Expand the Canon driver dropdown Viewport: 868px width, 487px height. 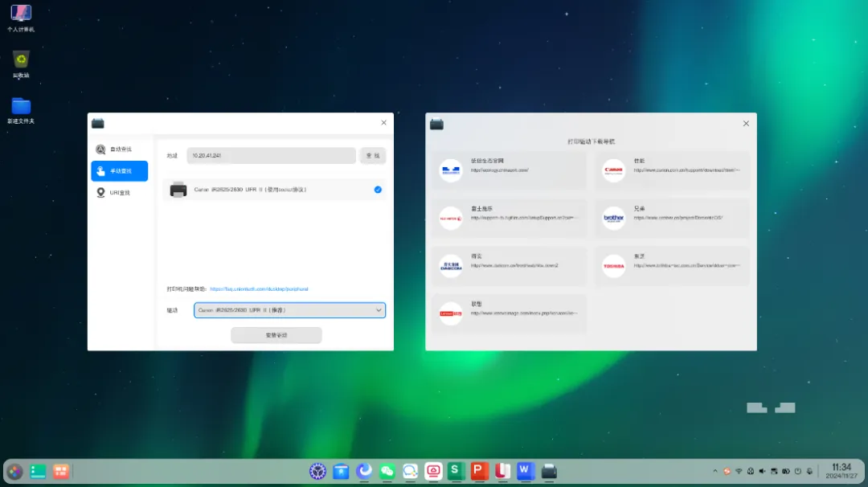[289, 310]
